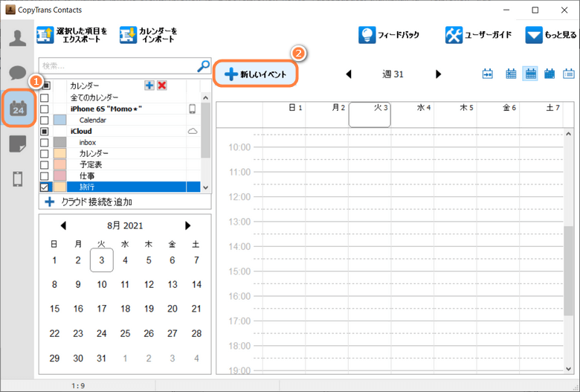The height and width of the screenshot is (392, 580).
Task: Check the inbox calendar checkbox
Action: [x=45, y=142]
